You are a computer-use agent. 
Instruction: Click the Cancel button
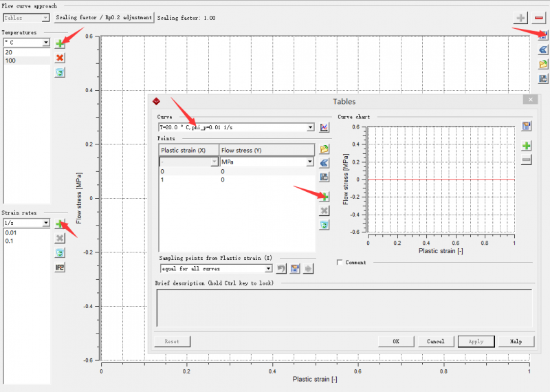[436, 342]
